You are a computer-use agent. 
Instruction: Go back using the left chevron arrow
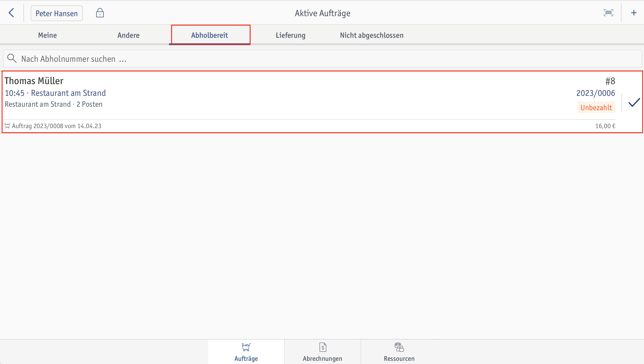(x=11, y=13)
